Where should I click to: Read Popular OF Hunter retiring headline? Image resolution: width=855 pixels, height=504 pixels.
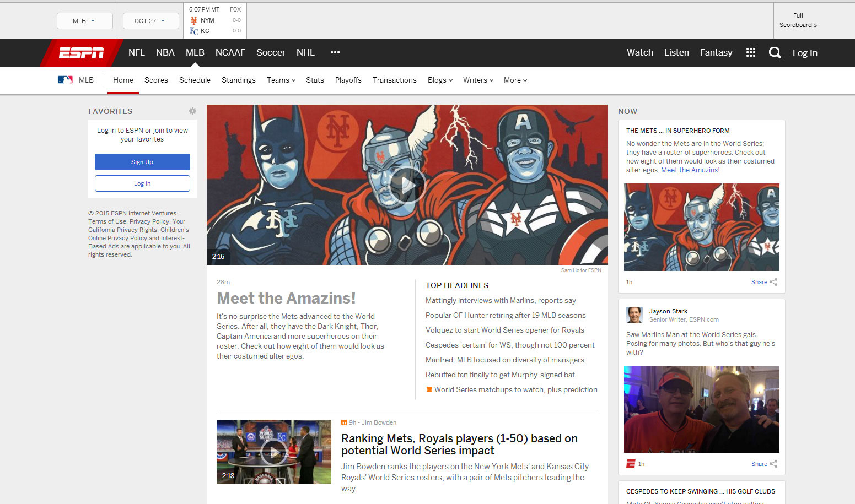506,315
